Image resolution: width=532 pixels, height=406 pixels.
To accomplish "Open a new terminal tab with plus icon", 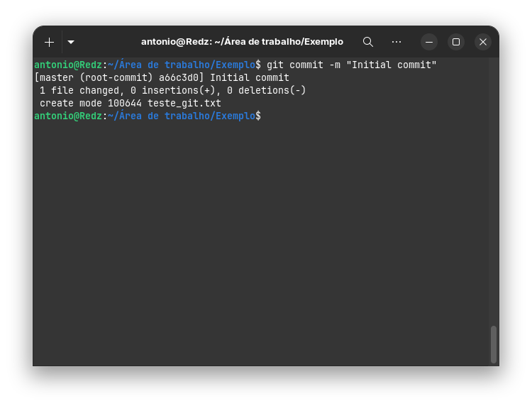I will pos(49,42).
